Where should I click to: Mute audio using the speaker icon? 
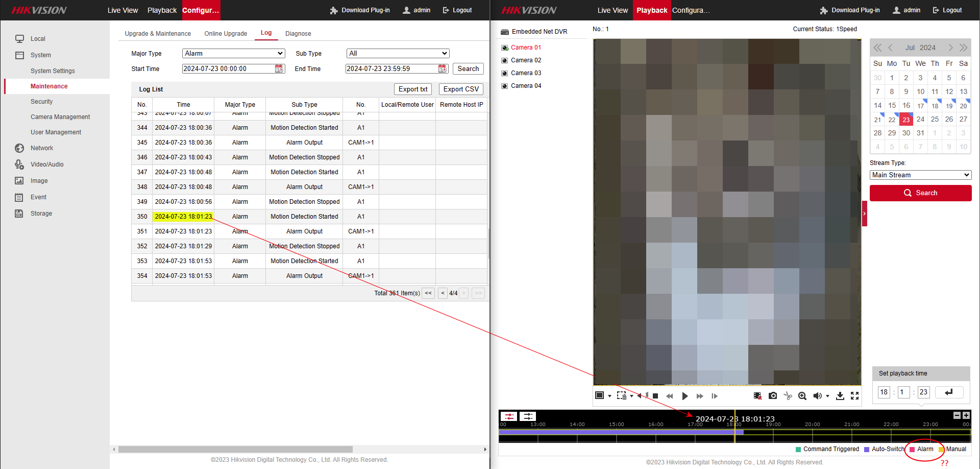point(817,396)
